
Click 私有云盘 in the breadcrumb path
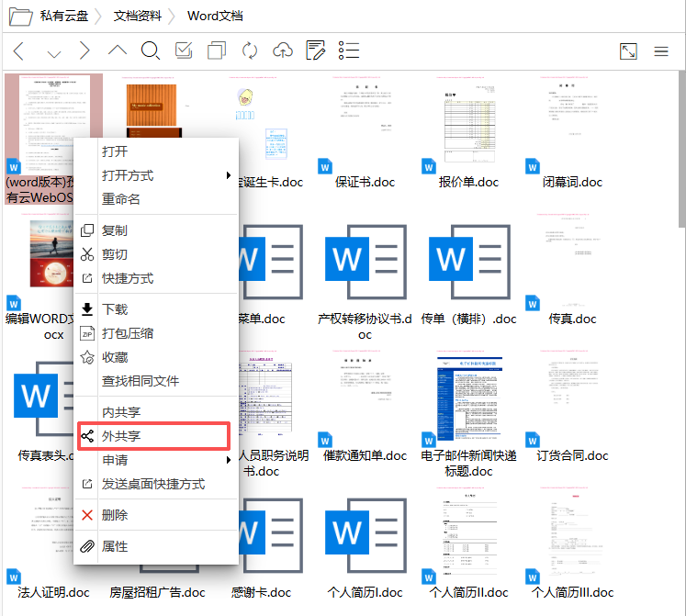tap(63, 16)
